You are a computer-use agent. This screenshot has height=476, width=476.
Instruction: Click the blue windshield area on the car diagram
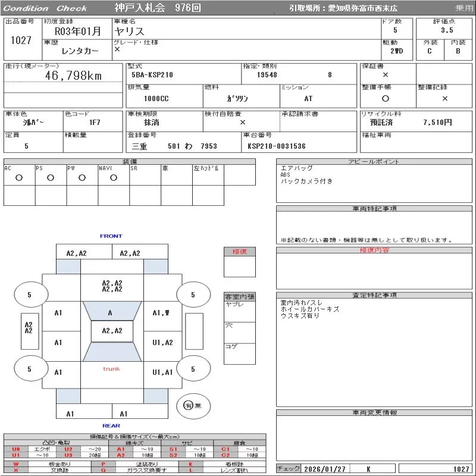(110, 311)
